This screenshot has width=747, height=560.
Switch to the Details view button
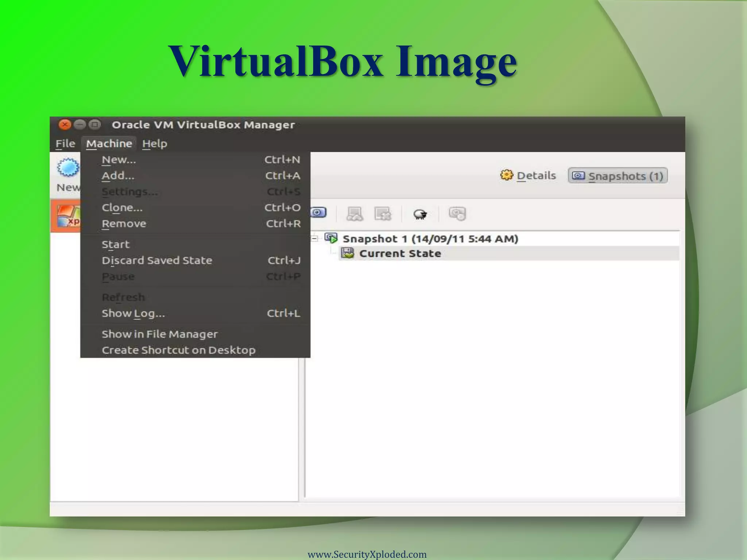(x=528, y=176)
